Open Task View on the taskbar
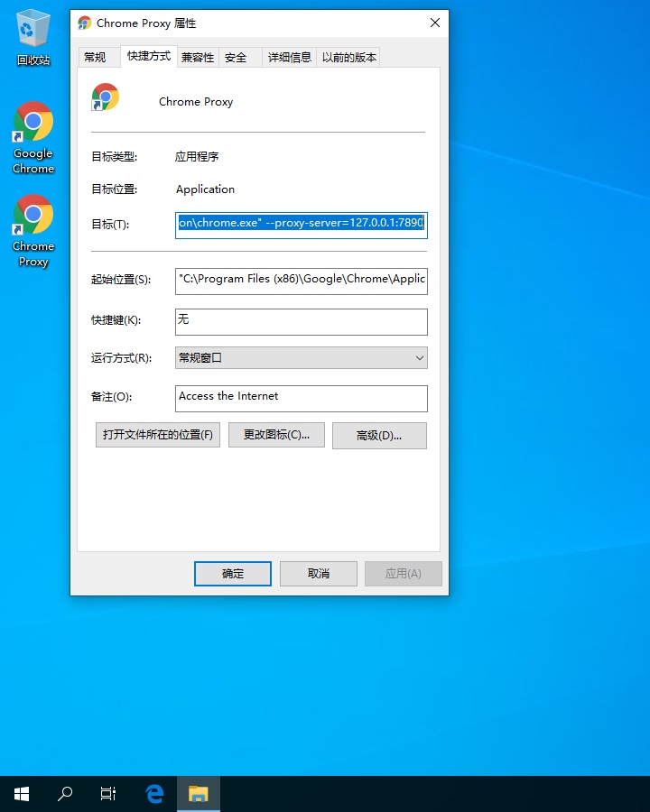650x812 pixels. [107, 793]
